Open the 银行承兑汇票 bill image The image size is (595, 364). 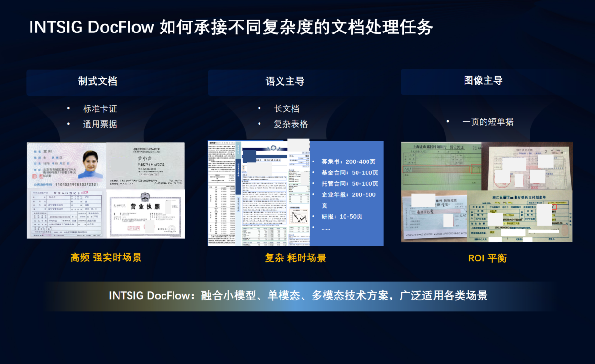[527, 166]
